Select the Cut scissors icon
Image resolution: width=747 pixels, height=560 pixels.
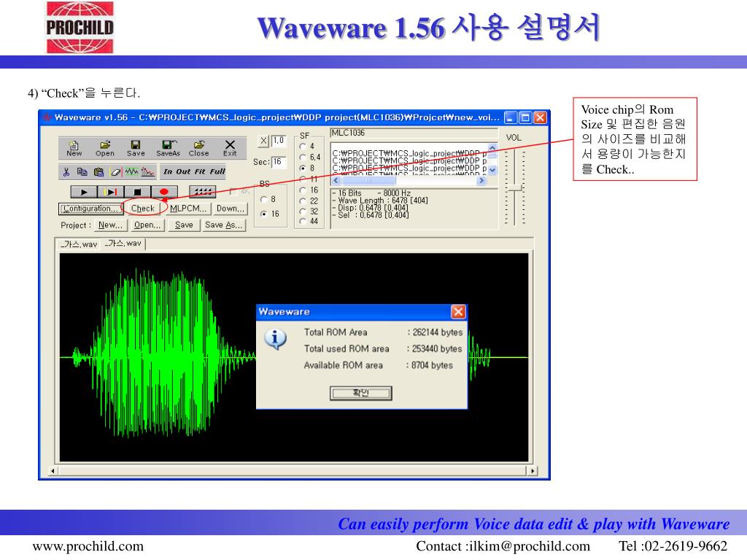point(66,172)
